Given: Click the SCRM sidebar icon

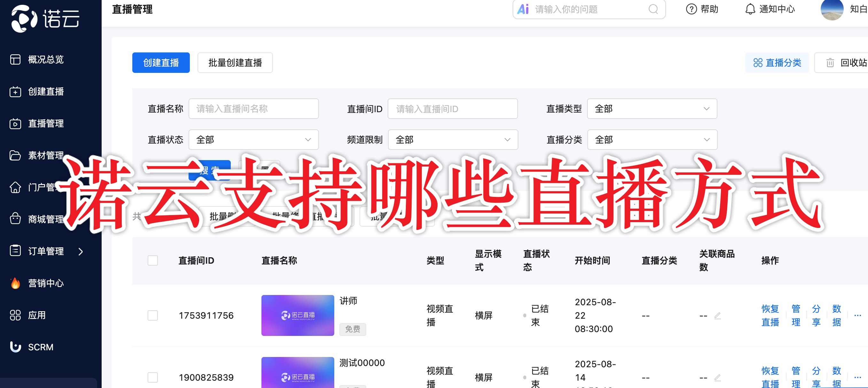Looking at the screenshot, I should 15,346.
